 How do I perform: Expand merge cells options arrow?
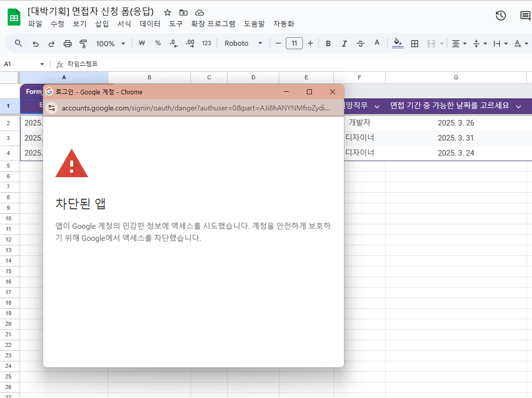442,44
